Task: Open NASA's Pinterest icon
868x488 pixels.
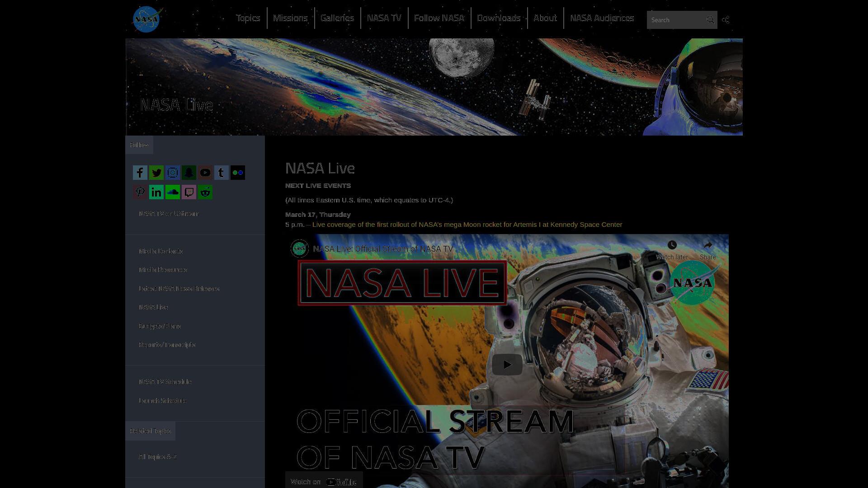Action: (140, 192)
